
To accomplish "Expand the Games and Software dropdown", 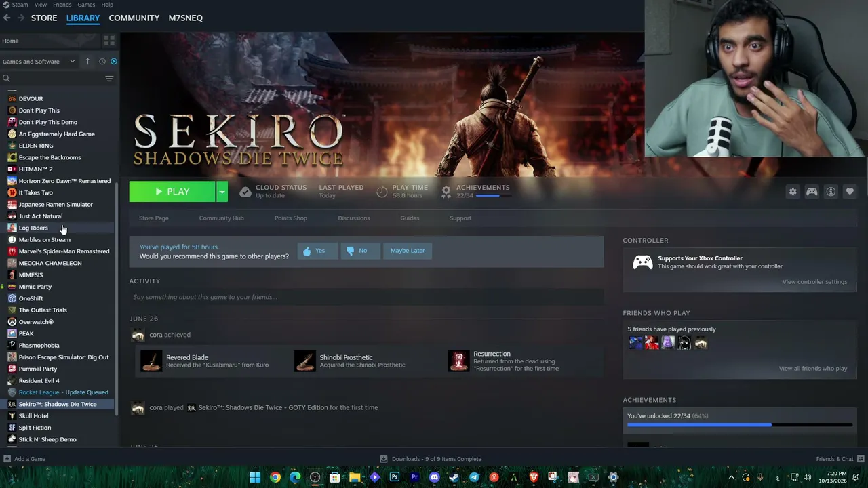I will tap(39, 61).
